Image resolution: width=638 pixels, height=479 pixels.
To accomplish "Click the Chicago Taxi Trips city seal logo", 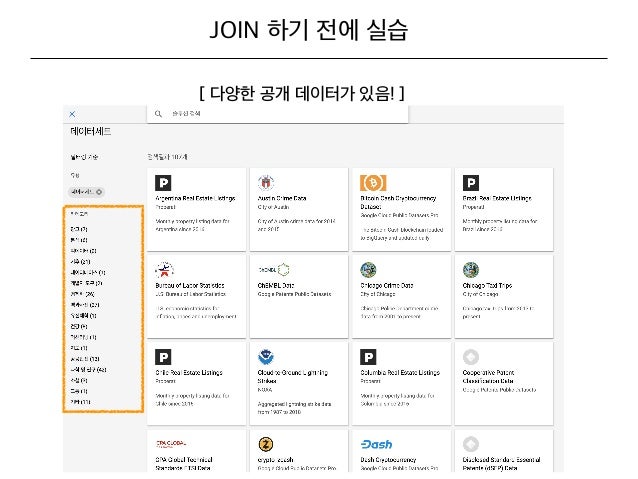I will 471,270.
